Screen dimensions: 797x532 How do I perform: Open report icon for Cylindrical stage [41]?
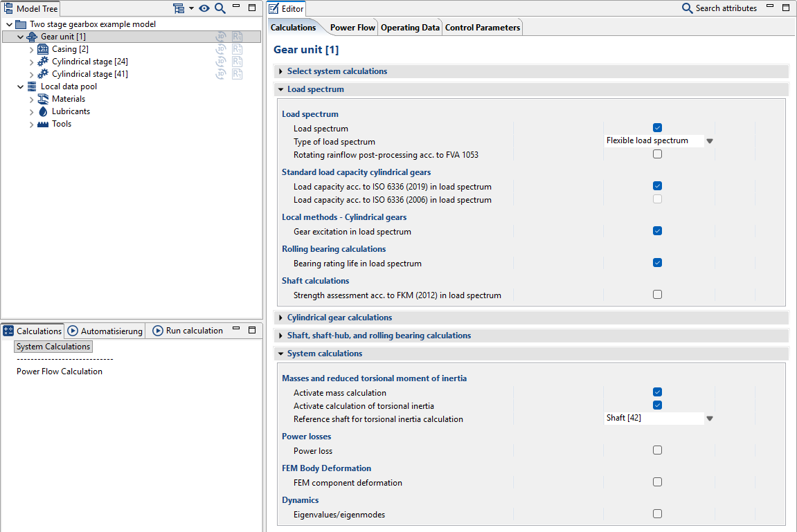(x=238, y=74)
